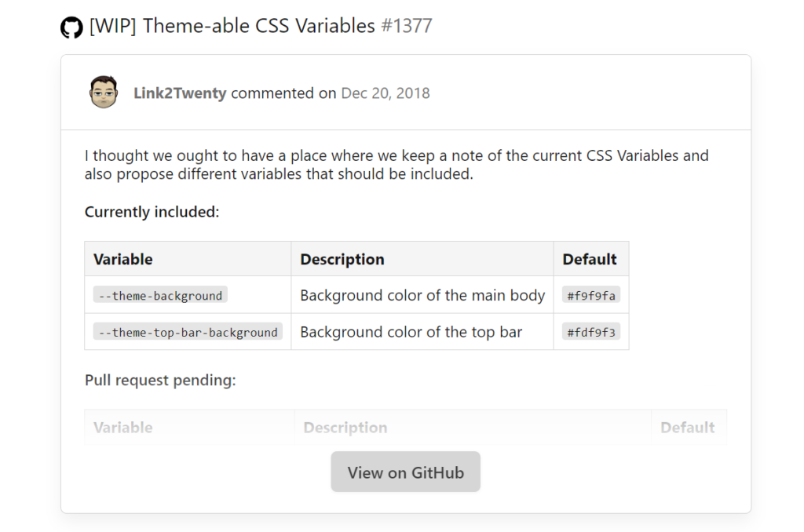Click the Default column header

590,259
